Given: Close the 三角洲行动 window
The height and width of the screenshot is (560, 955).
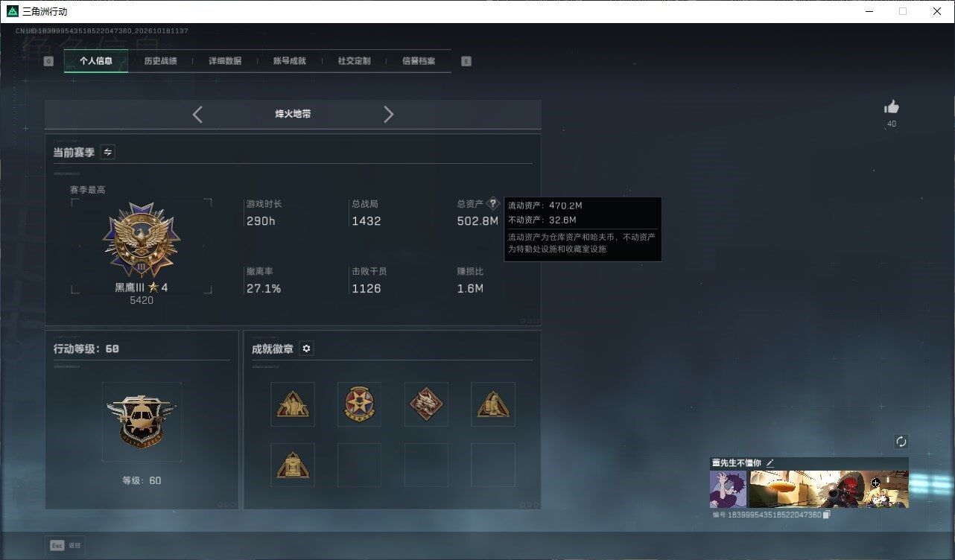Looking at the screenshot, I should click(x=937, y=11).
